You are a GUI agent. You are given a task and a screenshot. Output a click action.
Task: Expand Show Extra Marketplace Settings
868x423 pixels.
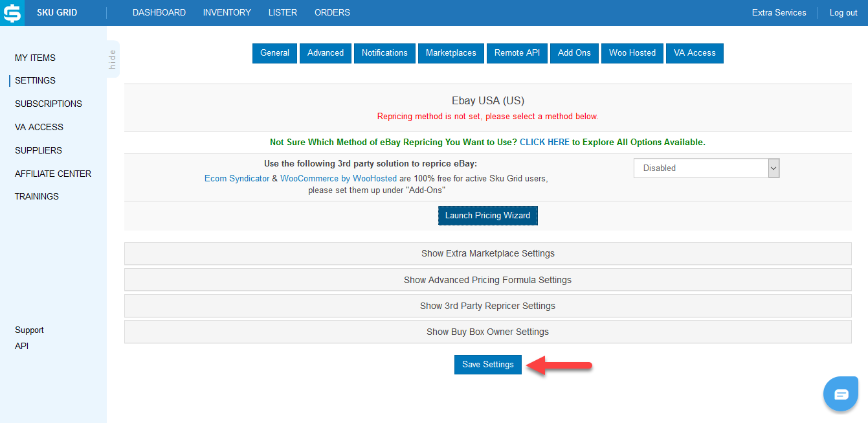(487, 253)
